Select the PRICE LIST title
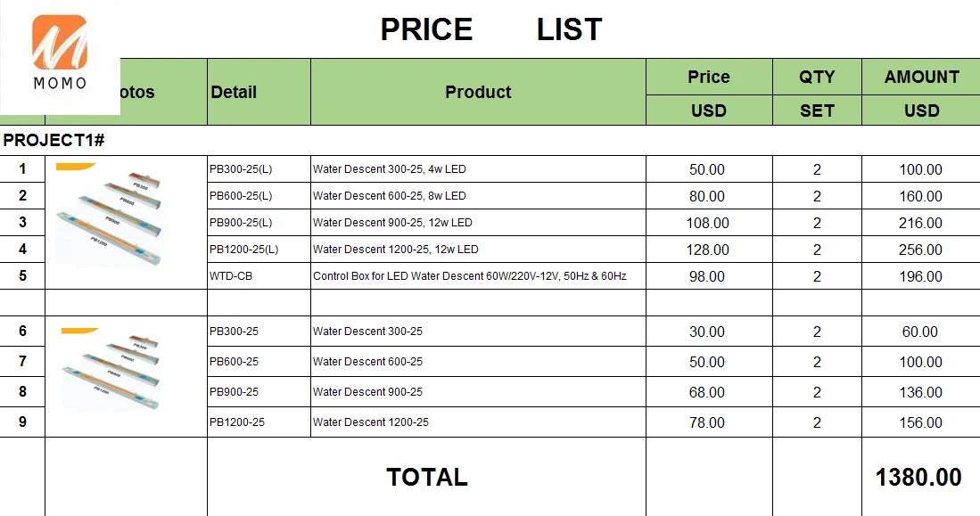980x516 pixels. (x=490, y=29)
